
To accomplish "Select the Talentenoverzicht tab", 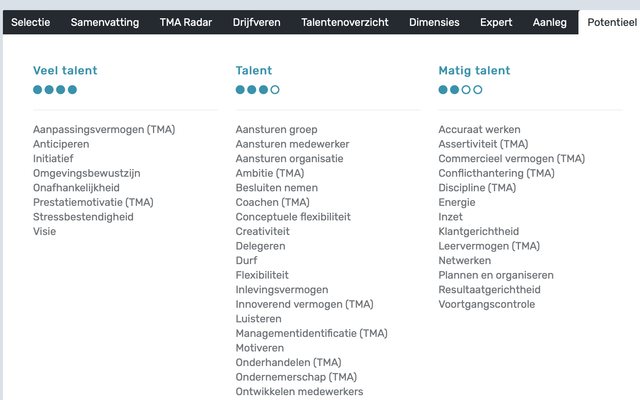I will [345, 22].
